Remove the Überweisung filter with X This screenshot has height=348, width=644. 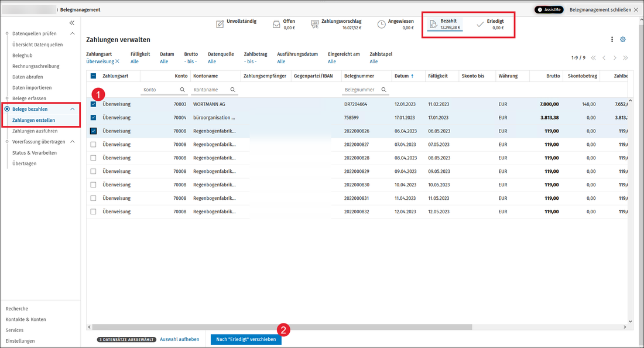coord(118,61)
